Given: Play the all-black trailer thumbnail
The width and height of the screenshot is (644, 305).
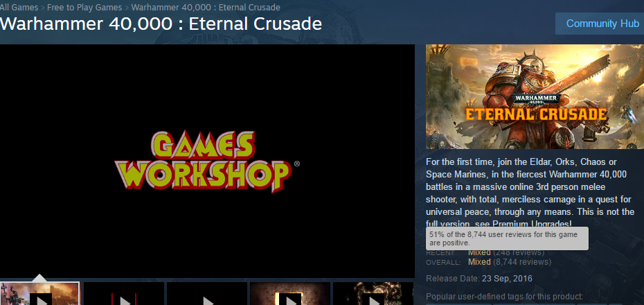Looking at the screenshot, I should [x=207, y=293].
